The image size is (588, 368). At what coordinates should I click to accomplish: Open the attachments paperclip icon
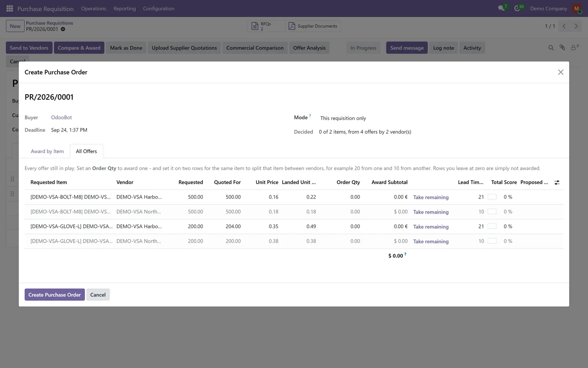point(562,48)
